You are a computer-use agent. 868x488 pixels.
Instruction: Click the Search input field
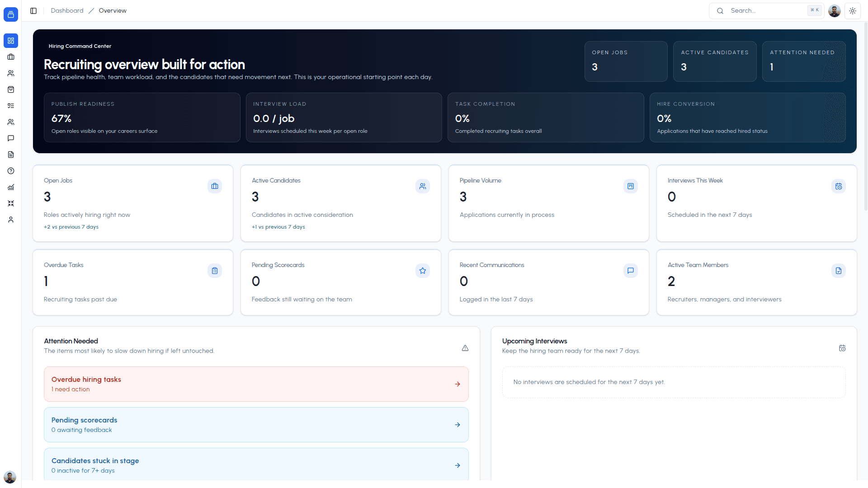[x=764, y=10]
